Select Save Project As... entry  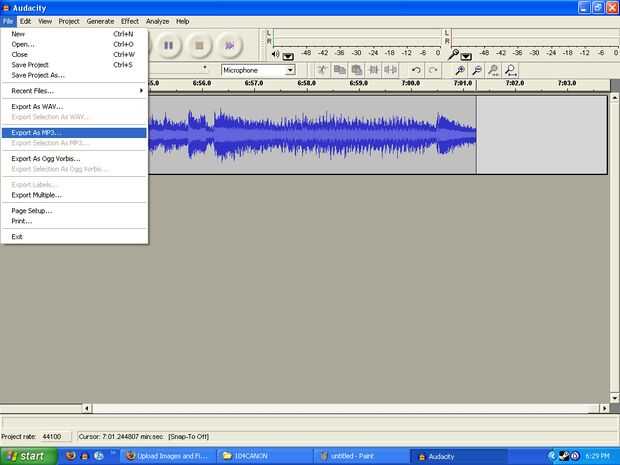(x=74, y=75)
